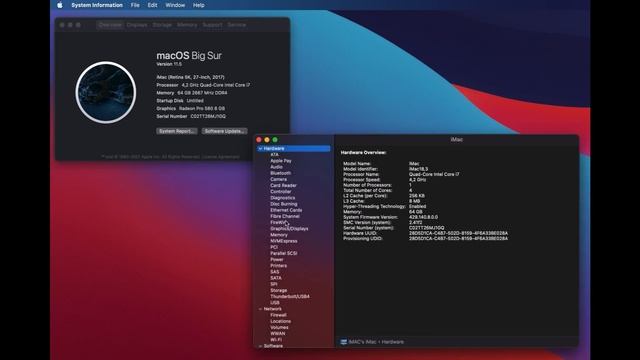Select Diagnostics in the sidebar

click(x=282, y=198)
